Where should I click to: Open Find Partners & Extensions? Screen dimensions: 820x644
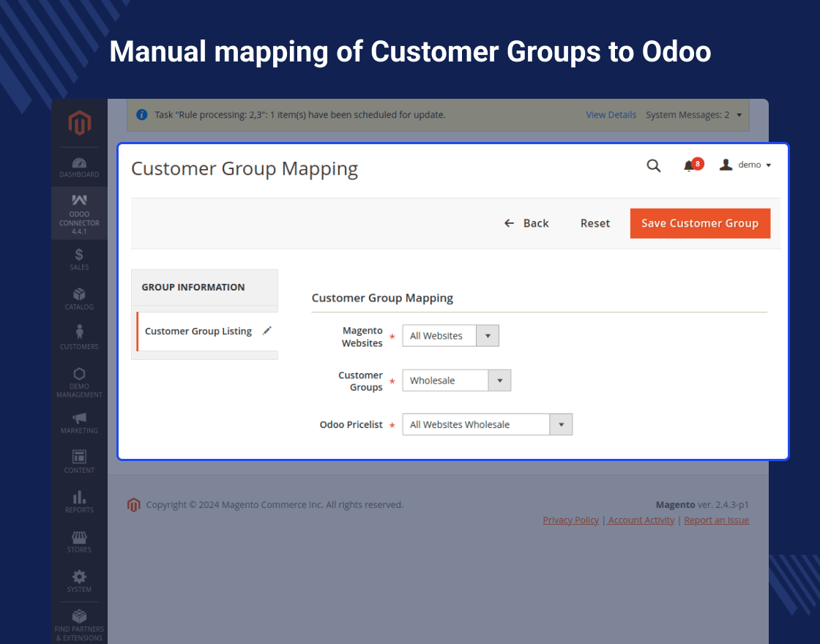tap(80, 625)
